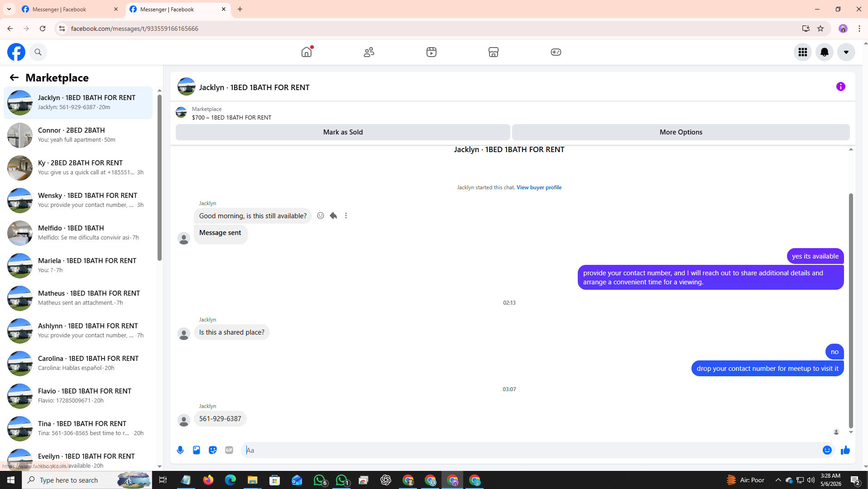Open the Chrome three-dot menu
Viewport: 868px width, 489px height.
pos(859,29)
